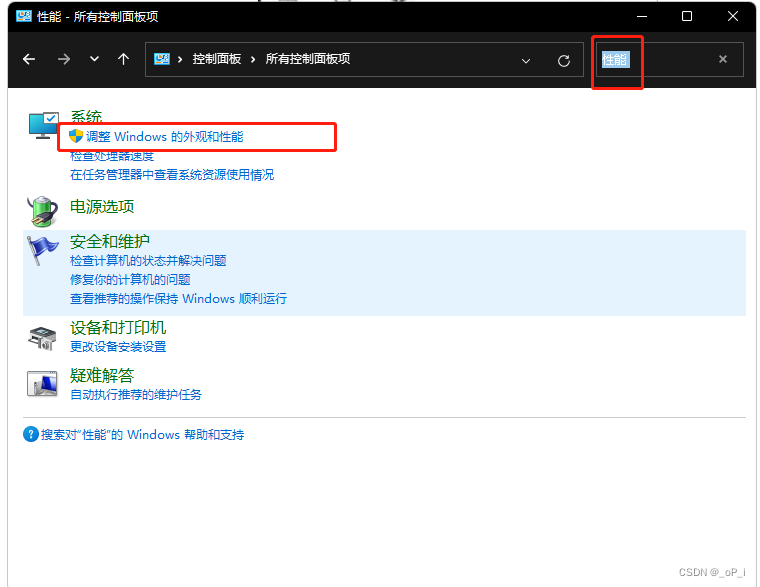Close the 性能 control panel window
Image resolution: width=760 pixels, height=587 pixels.
click(x=733, y=16)
